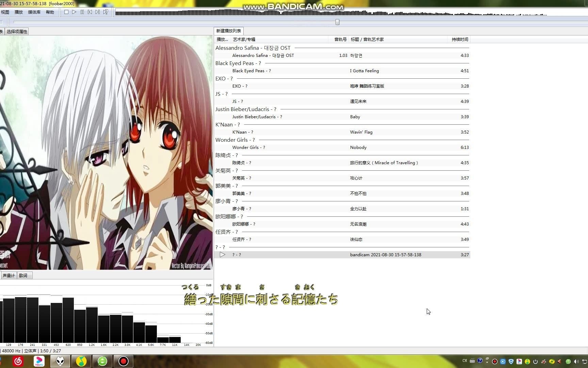
Task: Select the playing bandicam 2021-08-30 15-57-58-138 track
Action: 342,255
